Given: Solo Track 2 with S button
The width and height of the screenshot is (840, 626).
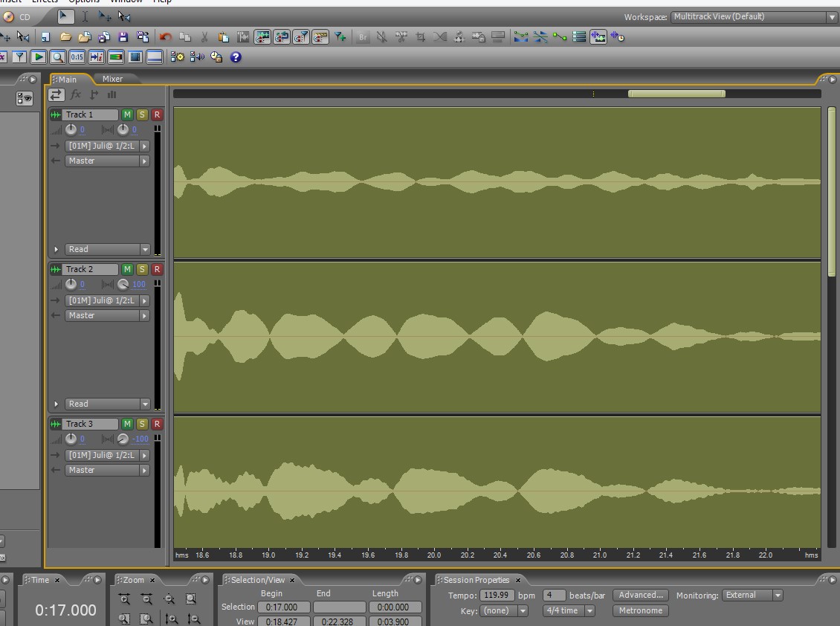Looking at the screenshot, I should tap(142, 269).
